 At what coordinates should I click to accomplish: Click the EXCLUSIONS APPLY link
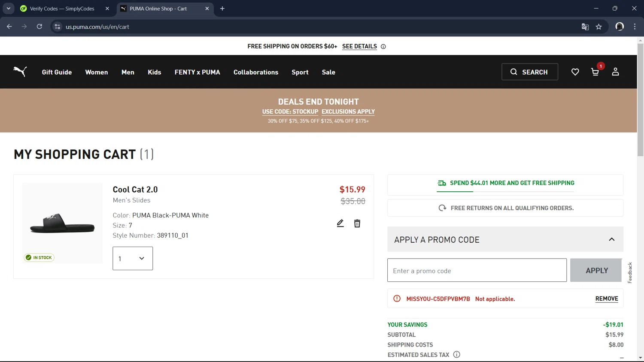348,112
